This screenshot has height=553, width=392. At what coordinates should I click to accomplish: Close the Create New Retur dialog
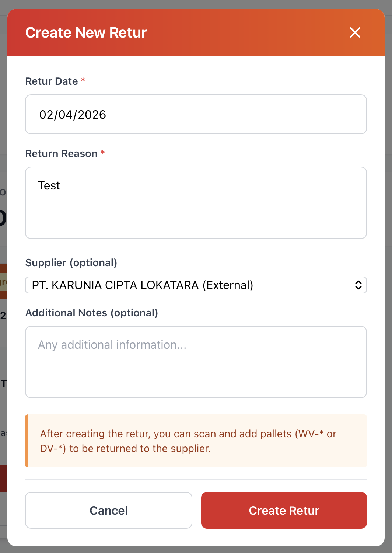click(355, 32)
